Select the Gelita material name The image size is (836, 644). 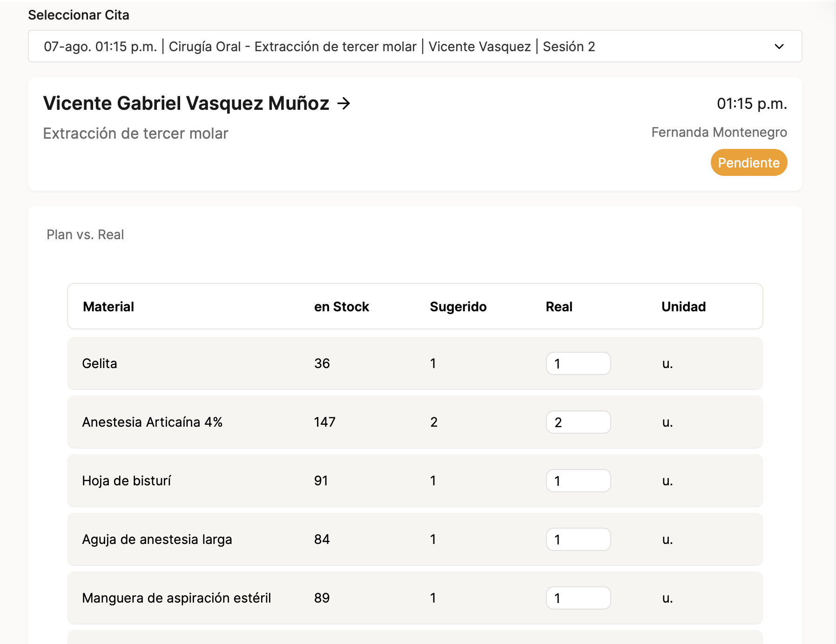[100, 363]
